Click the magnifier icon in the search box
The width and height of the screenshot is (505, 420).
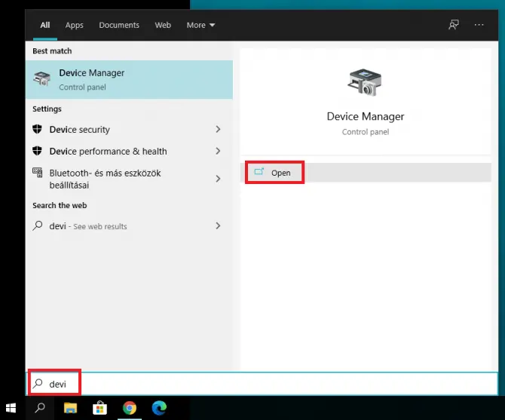point(38,383)
